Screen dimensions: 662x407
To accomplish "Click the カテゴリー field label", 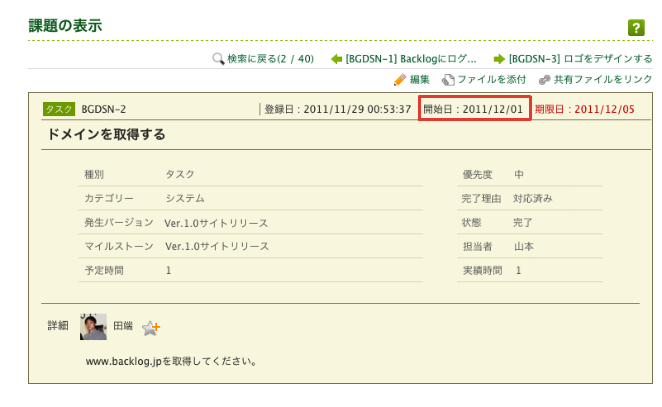I will click(x=109, y=198).
